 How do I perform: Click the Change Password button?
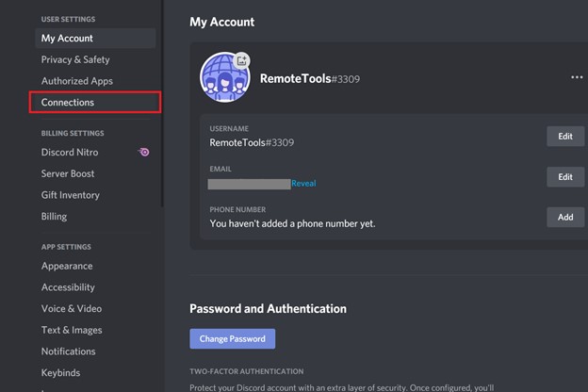(x=233, y=338)
